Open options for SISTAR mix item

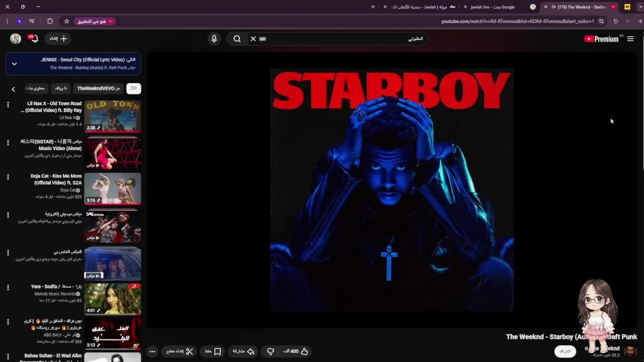click(x=8, y=143)
